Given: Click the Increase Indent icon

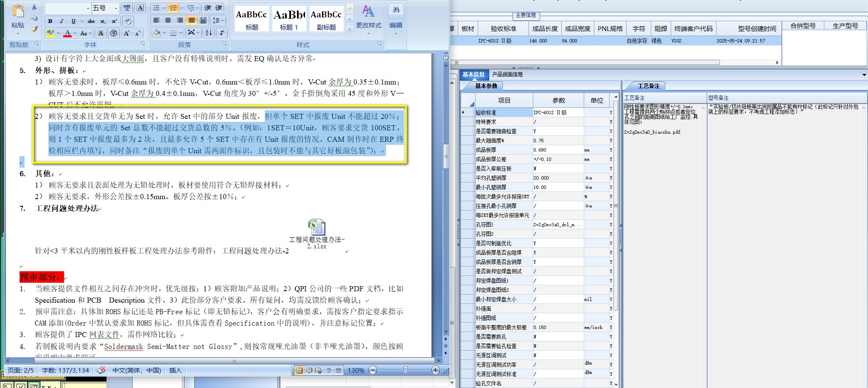Looking at the screenshot, I should [219, 8].
